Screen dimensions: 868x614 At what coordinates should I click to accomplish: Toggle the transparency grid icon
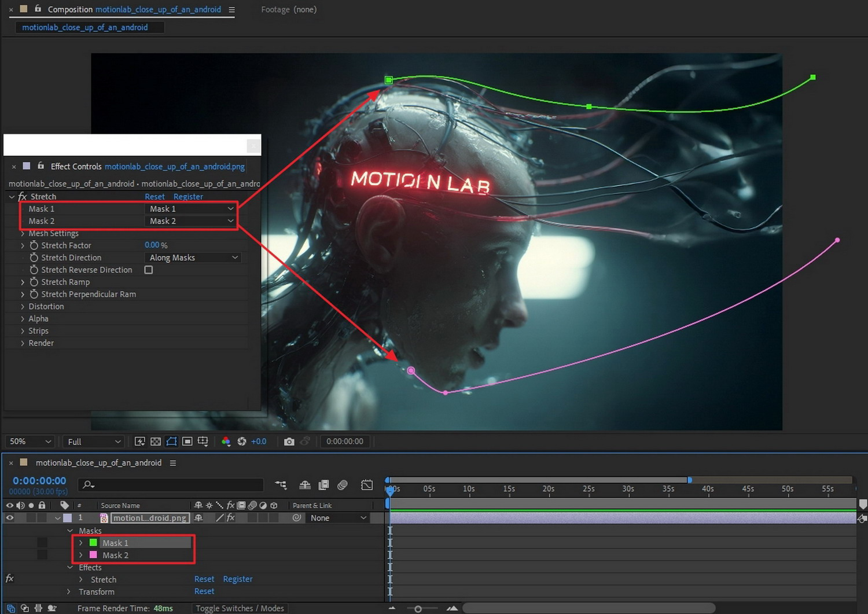[156, 442]
